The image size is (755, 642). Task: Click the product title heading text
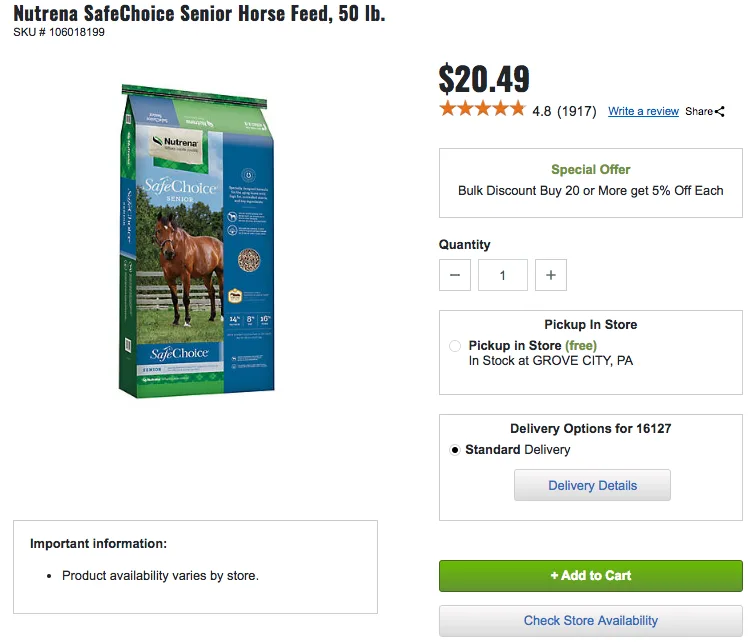[199, 14]
